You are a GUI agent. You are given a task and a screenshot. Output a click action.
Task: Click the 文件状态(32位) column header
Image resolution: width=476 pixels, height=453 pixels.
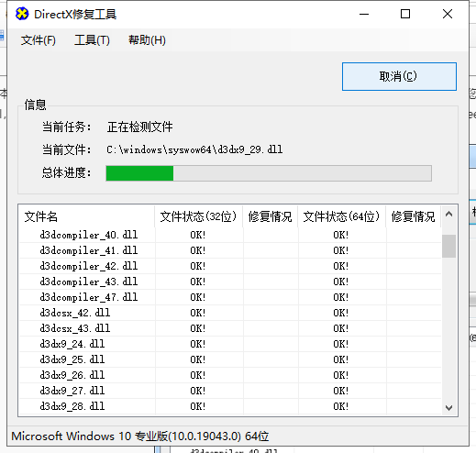(198, 216)
